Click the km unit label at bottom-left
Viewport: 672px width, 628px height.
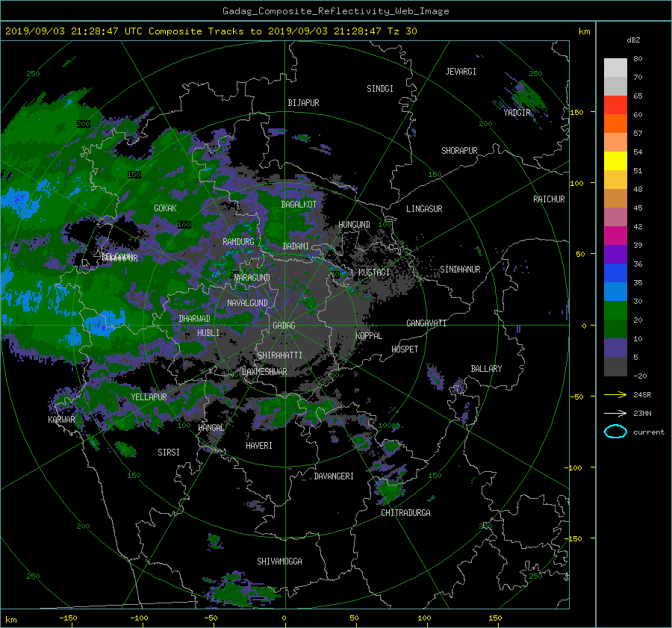click(x=11, y=620)
